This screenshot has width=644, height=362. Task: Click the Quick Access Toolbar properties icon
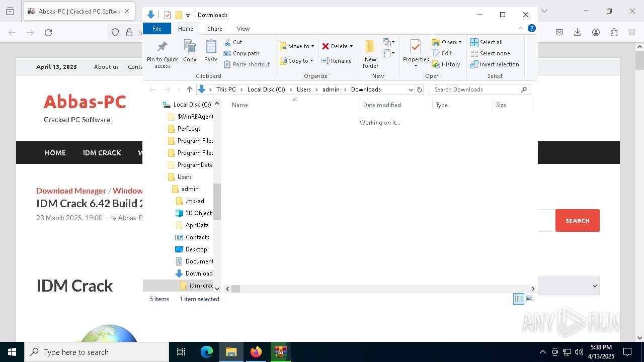168,15
